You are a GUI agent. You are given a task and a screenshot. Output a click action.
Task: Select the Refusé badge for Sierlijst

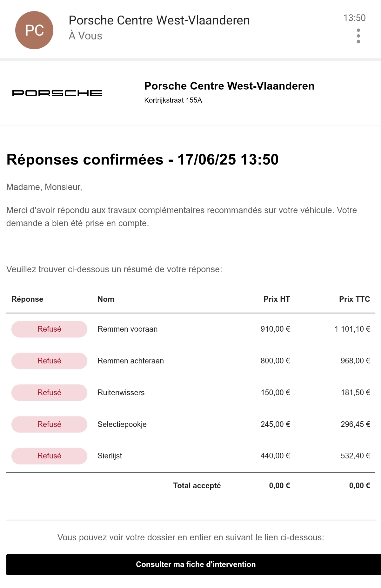click(x=49, y=456)
